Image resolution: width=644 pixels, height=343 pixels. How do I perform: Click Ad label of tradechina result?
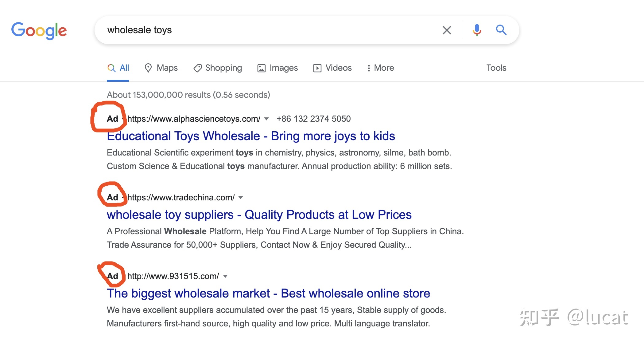(x=112, y=198)
